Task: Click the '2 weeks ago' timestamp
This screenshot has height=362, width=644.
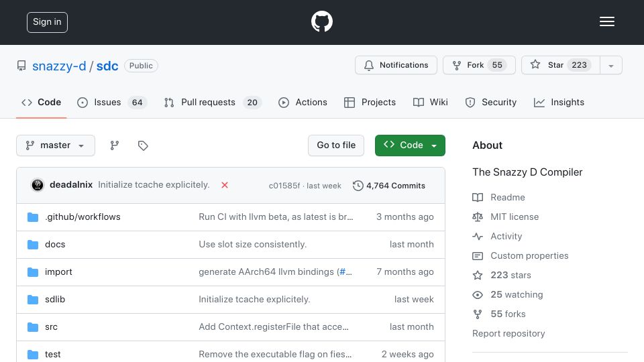Action: pos(407,354)
